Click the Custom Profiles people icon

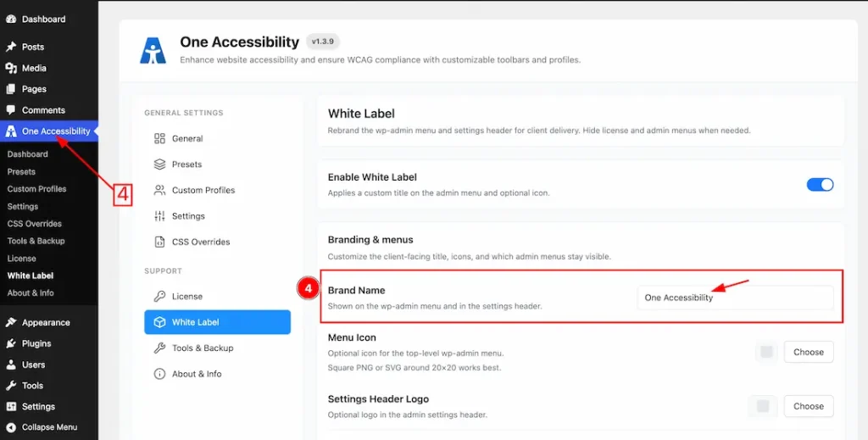[159, 190]
